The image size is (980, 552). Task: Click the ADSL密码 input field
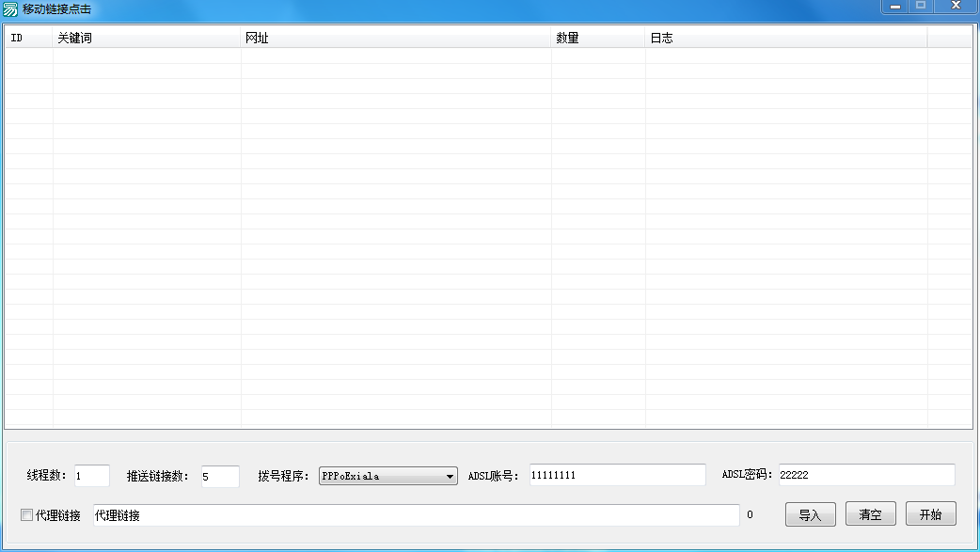pos(865,476)
